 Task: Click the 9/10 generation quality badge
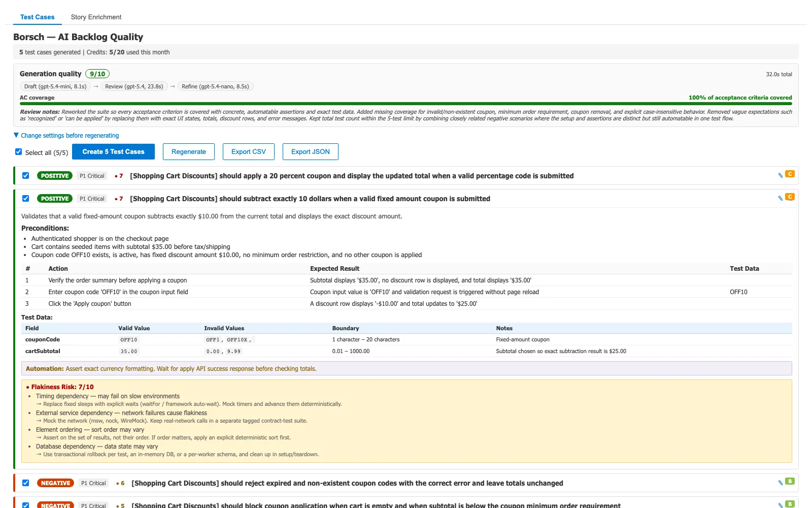click(x=97, y=74)
